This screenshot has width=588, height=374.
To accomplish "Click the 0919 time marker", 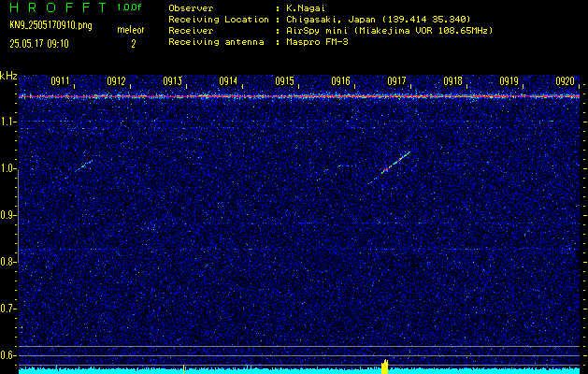I will pyautogui.click(x=509, y=80).
